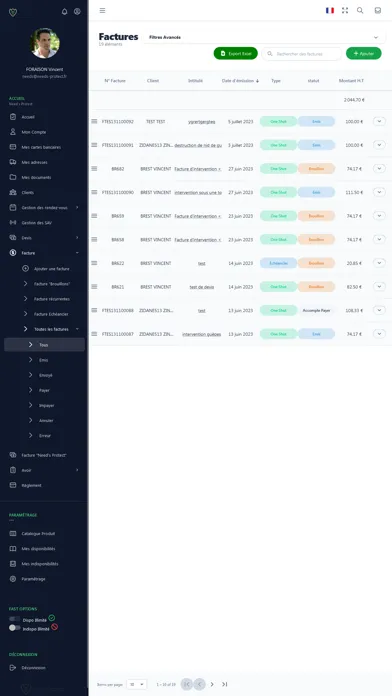392x696 pixels.
Task: Open Mes disponibilités
Action: (44, 549)
